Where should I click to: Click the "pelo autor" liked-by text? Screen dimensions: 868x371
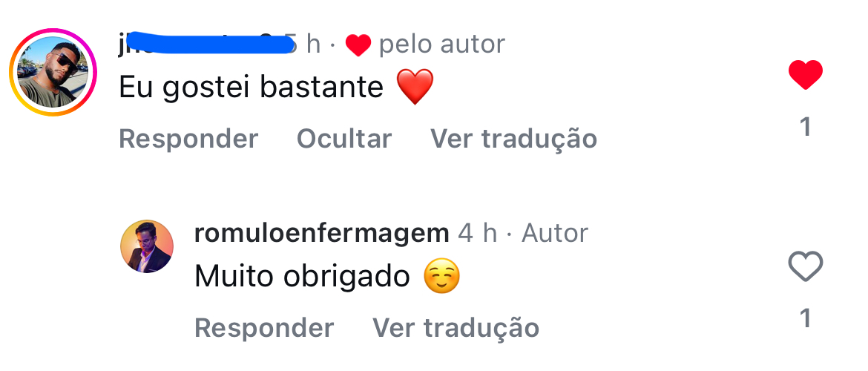coord(441,45)
